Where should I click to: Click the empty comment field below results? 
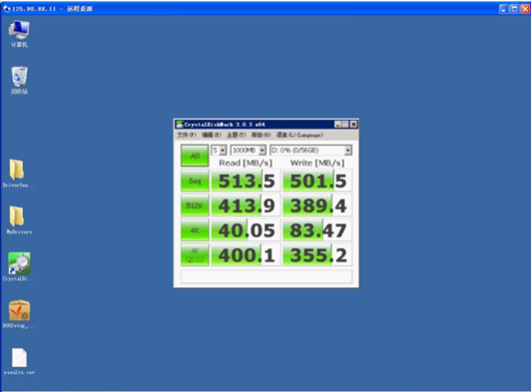pyautogui.click(x=266, y=277)
